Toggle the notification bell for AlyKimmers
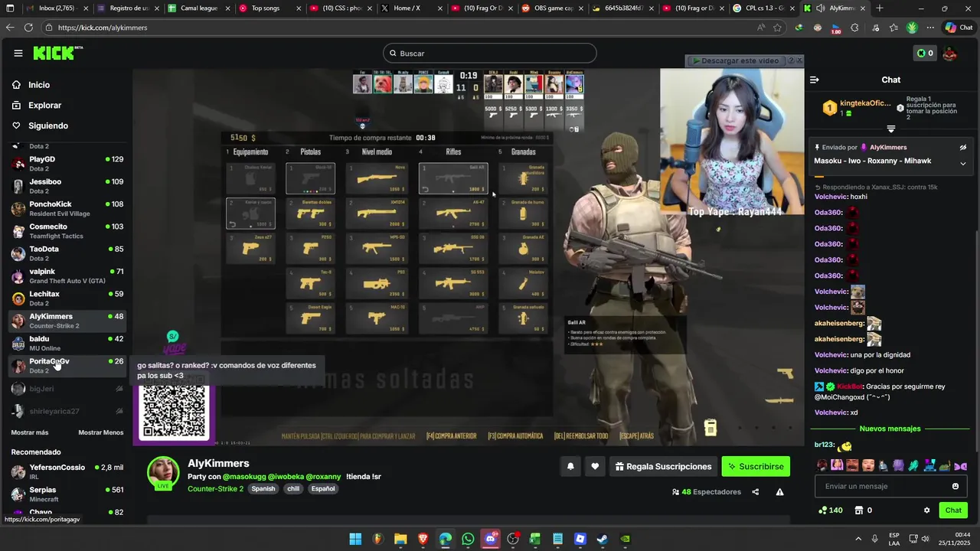Image resolution: width=980 pixels, height=551 pixels. [x=570, y=466]
